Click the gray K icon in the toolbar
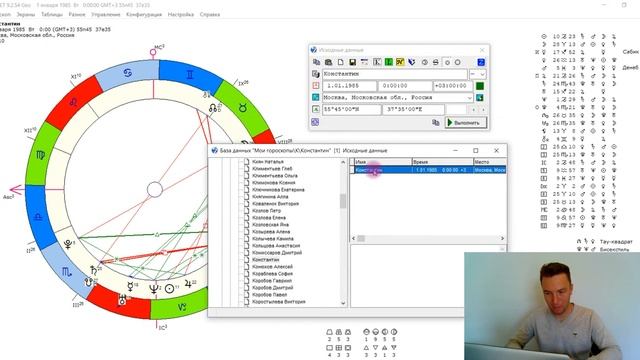 click(x=377, y=62)
